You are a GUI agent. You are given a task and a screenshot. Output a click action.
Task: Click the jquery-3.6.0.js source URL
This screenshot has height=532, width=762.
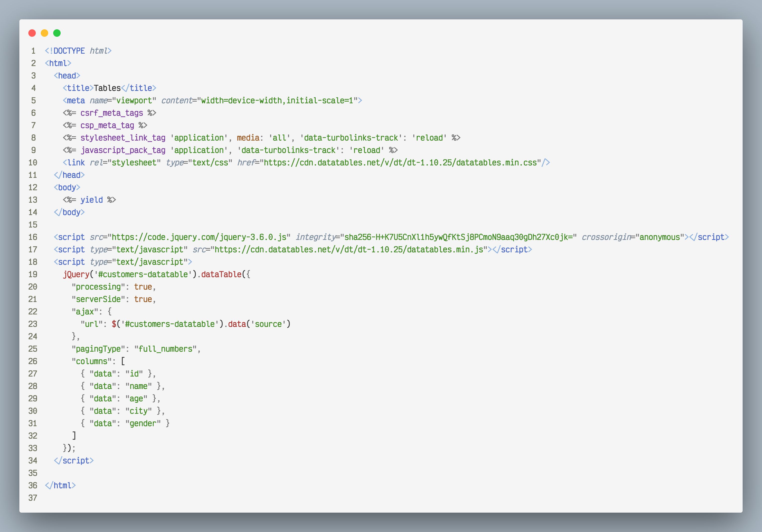(x=199, y=237)
